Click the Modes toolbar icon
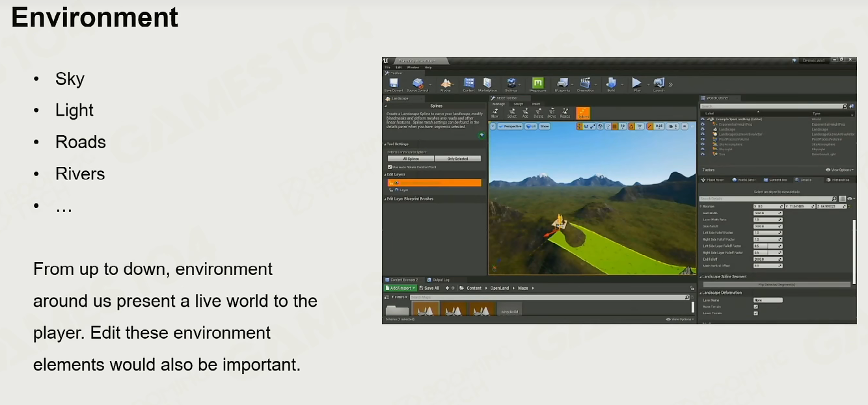 446,83
